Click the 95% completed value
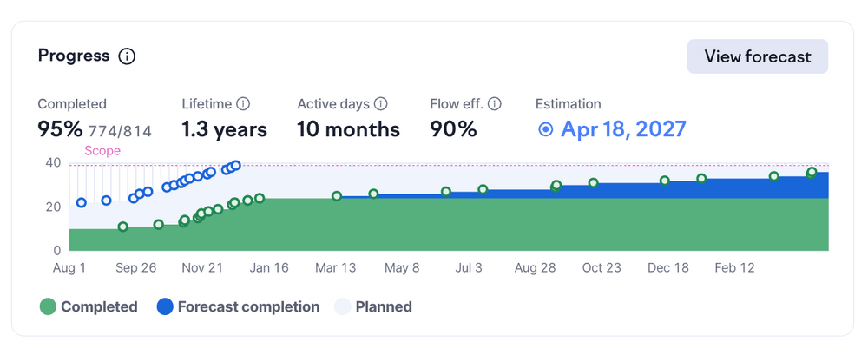 coord(57,130)
